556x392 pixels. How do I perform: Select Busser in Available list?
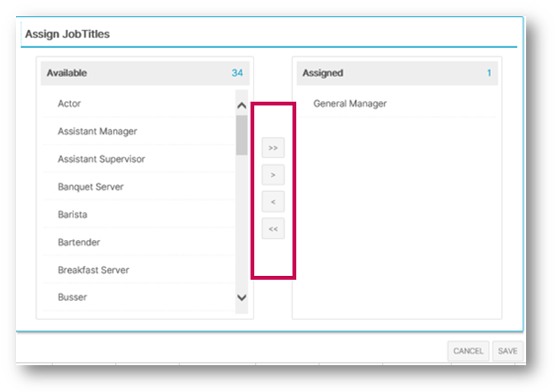139,297
